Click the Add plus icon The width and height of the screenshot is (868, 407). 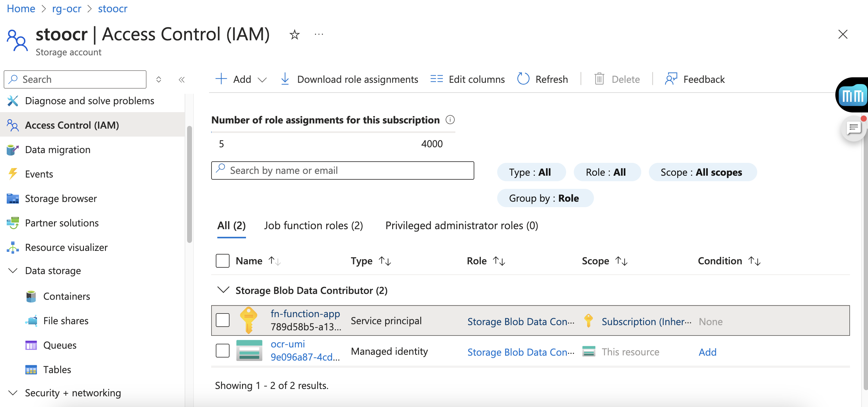(221, 79)
